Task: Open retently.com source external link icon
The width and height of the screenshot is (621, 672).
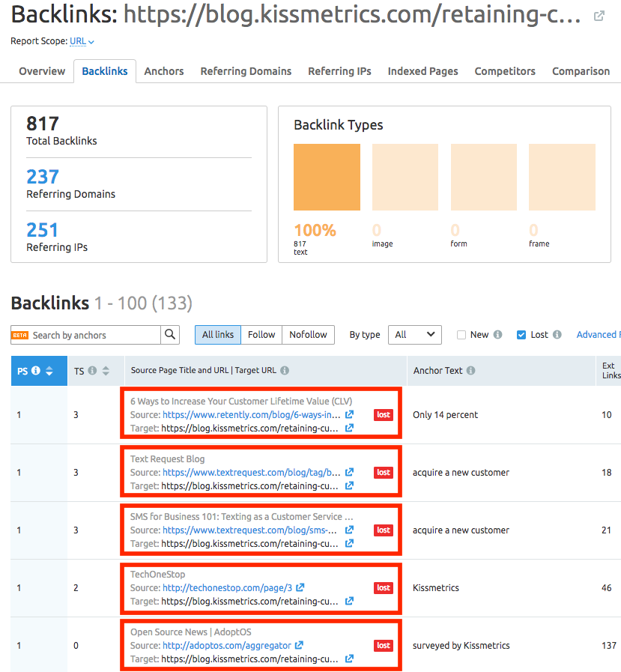Action: point(349,414)
